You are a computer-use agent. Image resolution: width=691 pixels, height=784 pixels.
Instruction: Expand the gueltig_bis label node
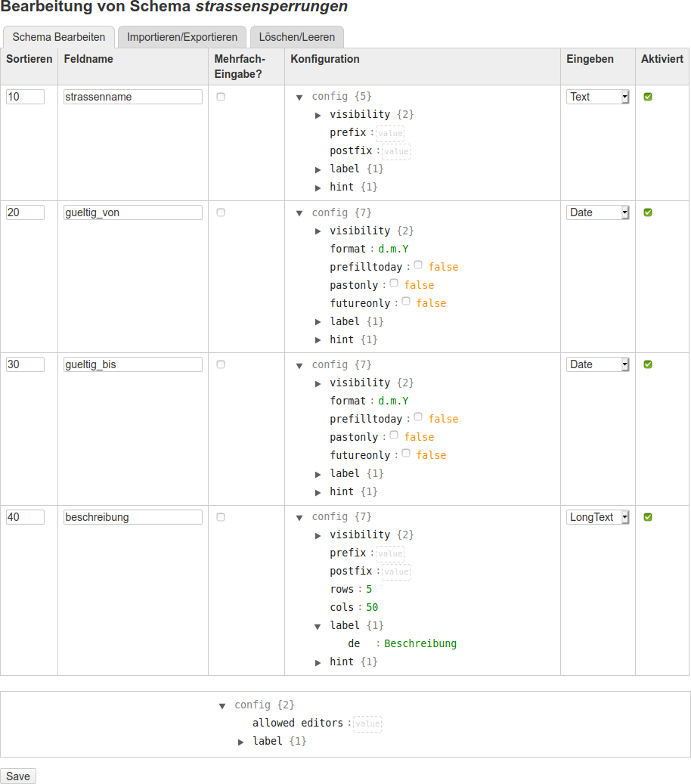point(318,474)
